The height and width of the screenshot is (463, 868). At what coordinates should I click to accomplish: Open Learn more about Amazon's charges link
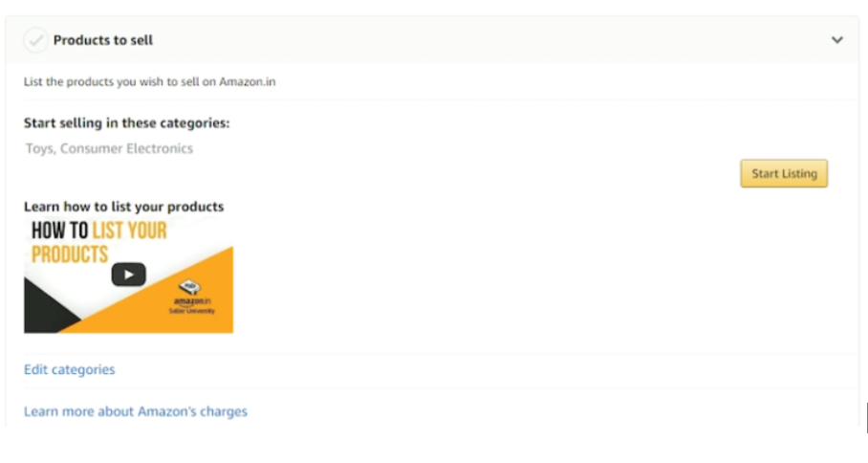pos(135,411)
